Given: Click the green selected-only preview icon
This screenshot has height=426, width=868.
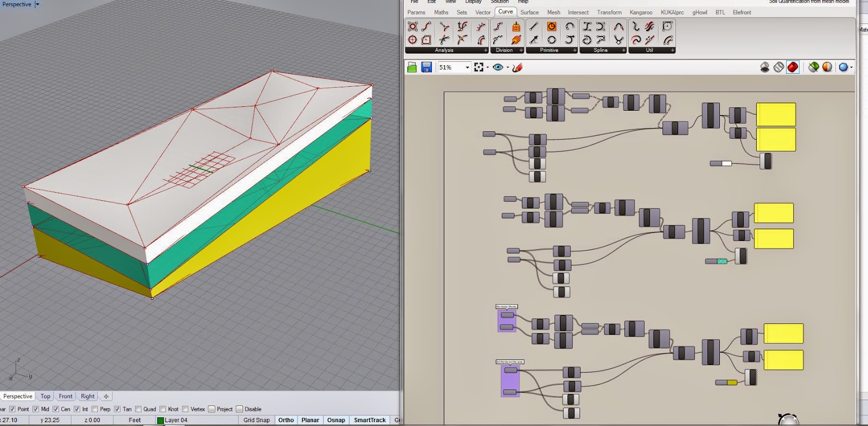Looking at the screenshot, I should pos(813,67).
